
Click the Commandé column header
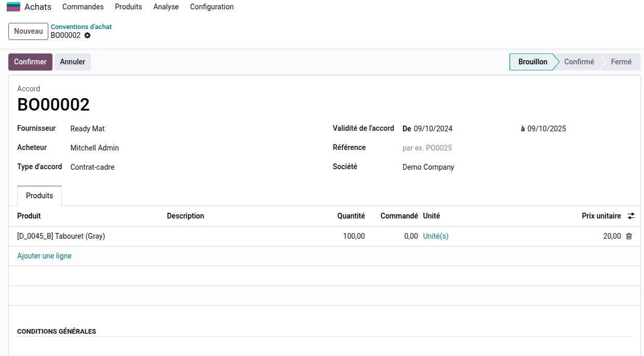(x=399, y=216)
